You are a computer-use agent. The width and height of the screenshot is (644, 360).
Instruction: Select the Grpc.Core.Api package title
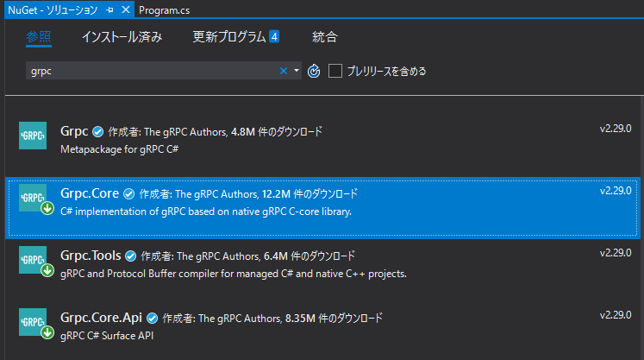click(101, 318)
